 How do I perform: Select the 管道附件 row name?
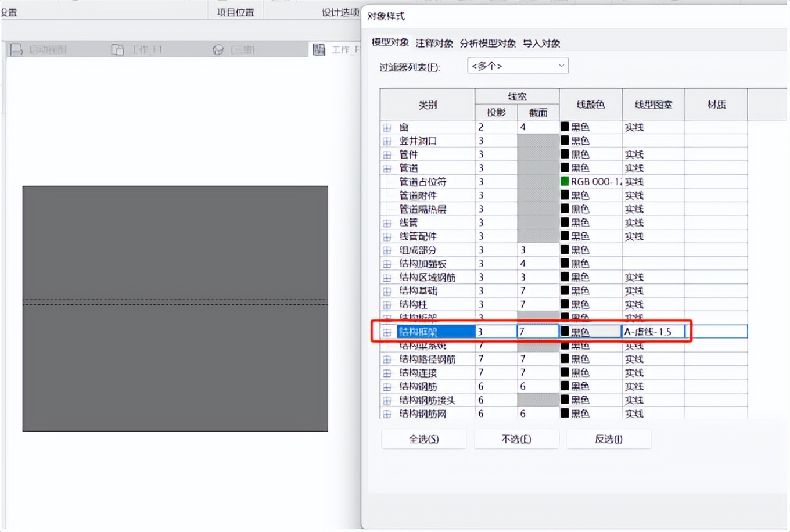click(x=418, y=196)
